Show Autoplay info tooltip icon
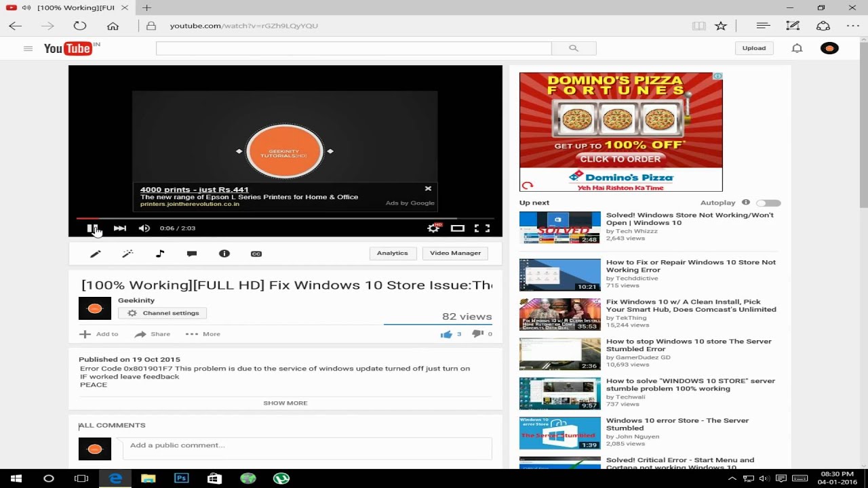 click(x=746, y=203)
